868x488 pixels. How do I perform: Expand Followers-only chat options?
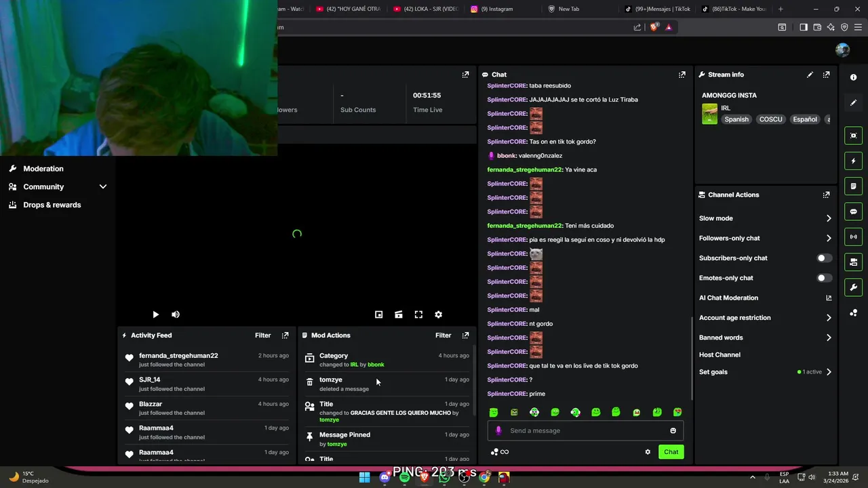tap(828, 238)
